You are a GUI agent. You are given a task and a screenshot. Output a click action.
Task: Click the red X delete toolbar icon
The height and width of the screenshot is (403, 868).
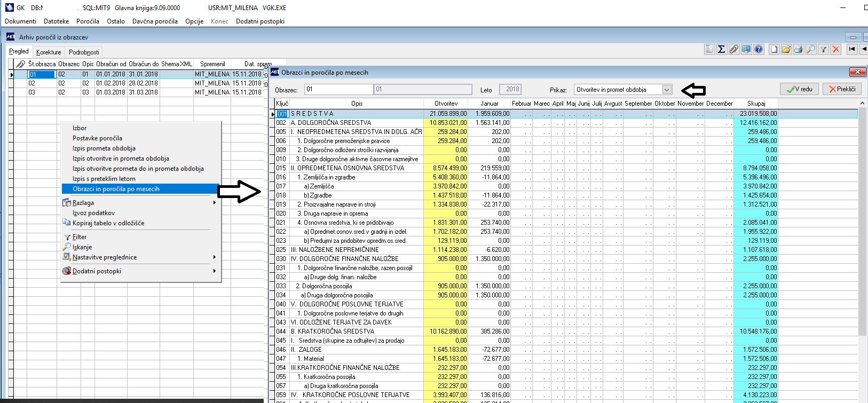tap(836, 50)
